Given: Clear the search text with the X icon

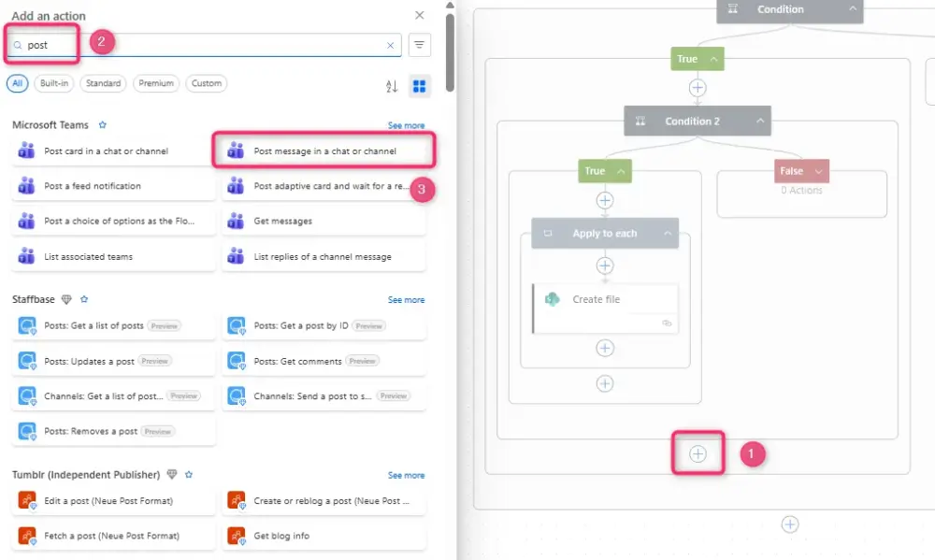Looking at the screenshot, I should (391, 45).
